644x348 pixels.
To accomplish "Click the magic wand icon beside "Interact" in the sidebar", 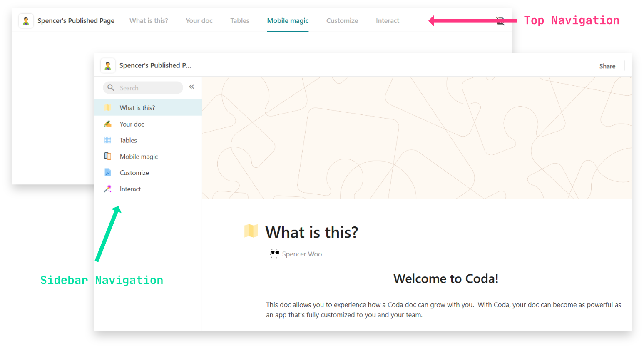I will [x=108, y=189].
